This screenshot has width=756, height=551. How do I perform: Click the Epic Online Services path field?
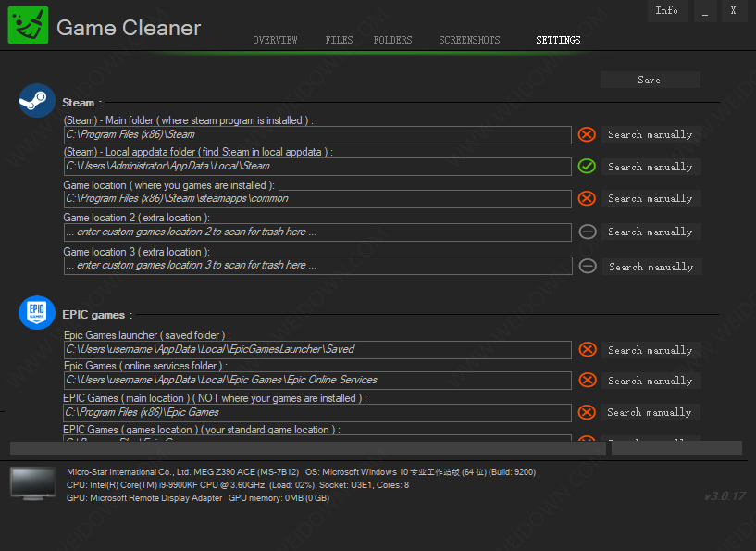click(x=317, y=381)
